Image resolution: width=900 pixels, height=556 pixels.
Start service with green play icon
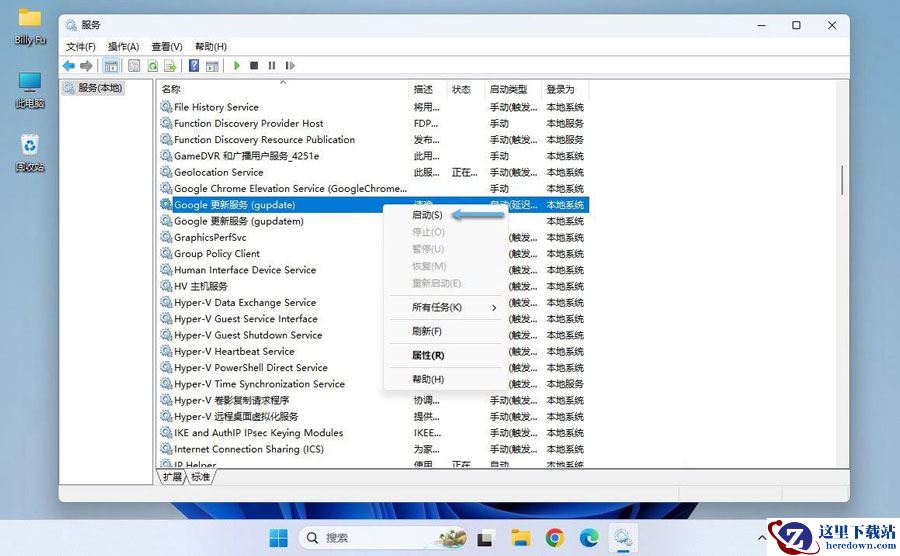pos(236,66)
